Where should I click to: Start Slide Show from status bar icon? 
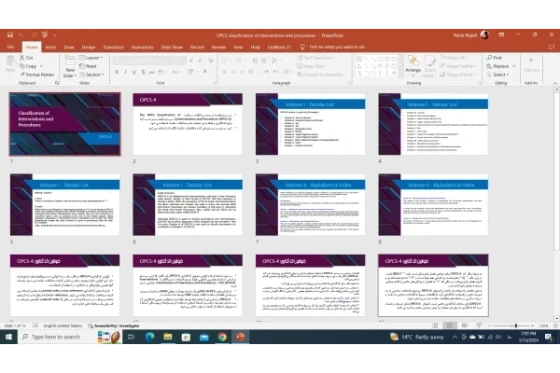click(x=479, y=326)
